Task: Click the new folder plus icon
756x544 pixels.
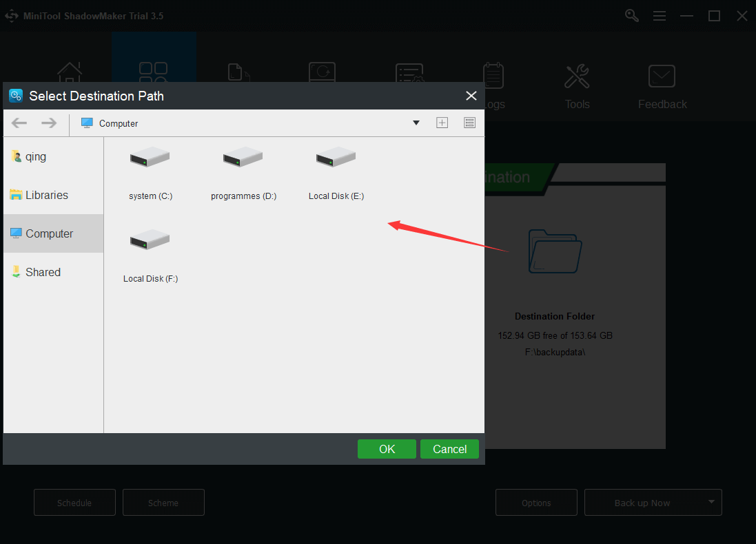Action: [x=442, y=123]
